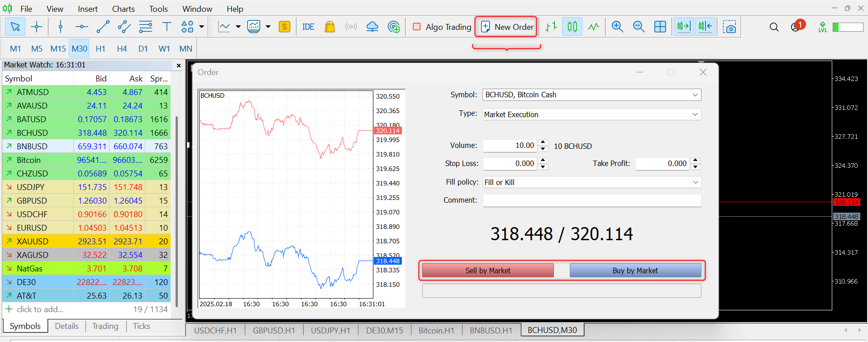Increase Volume with up arrow
868x342 pixels.
(544, 142)
